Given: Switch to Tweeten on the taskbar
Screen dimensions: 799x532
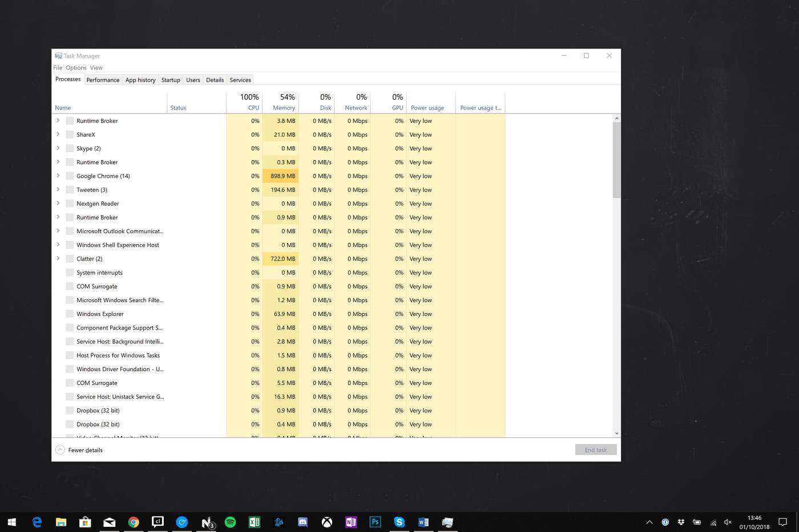Looking at the screenshot, I should coord(182,522).
